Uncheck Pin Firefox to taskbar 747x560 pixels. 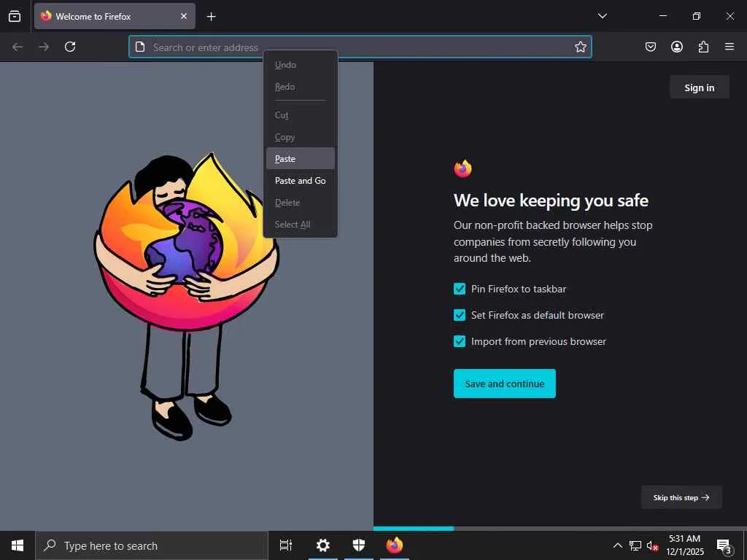click(x=460, y=289)
